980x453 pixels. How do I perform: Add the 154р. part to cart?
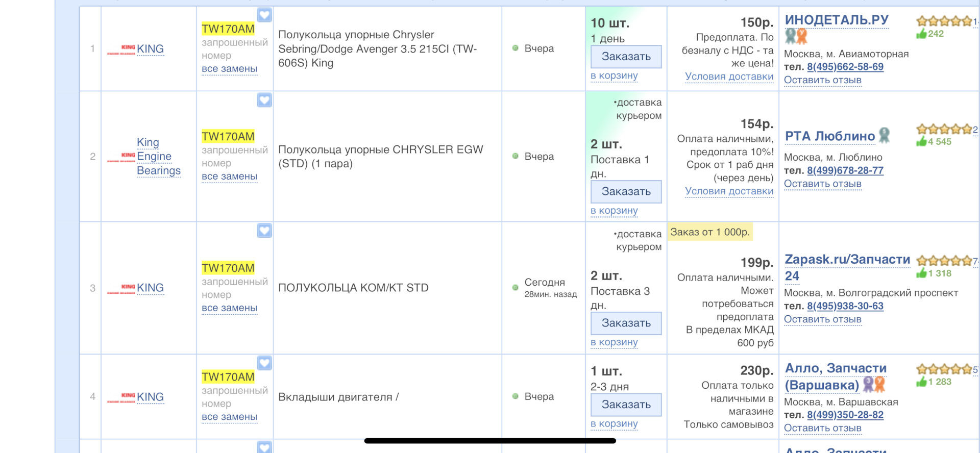tap(614, 211)
